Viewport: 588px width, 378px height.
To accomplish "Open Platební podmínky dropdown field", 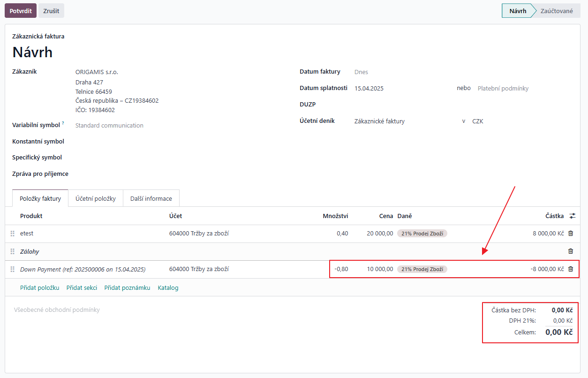I will [x=503, y=88].
